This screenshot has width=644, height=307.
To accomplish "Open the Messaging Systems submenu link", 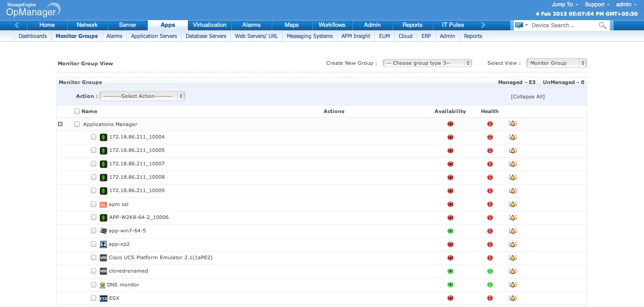I will 310,36.
